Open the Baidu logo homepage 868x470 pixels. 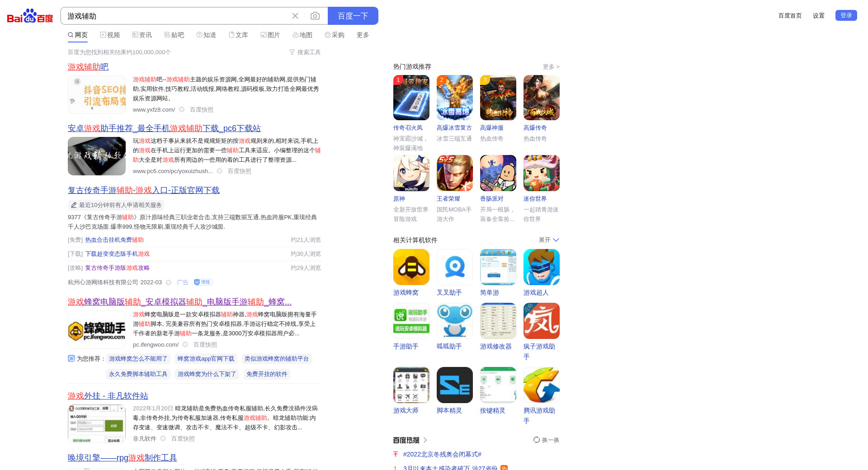pos(30,16)
